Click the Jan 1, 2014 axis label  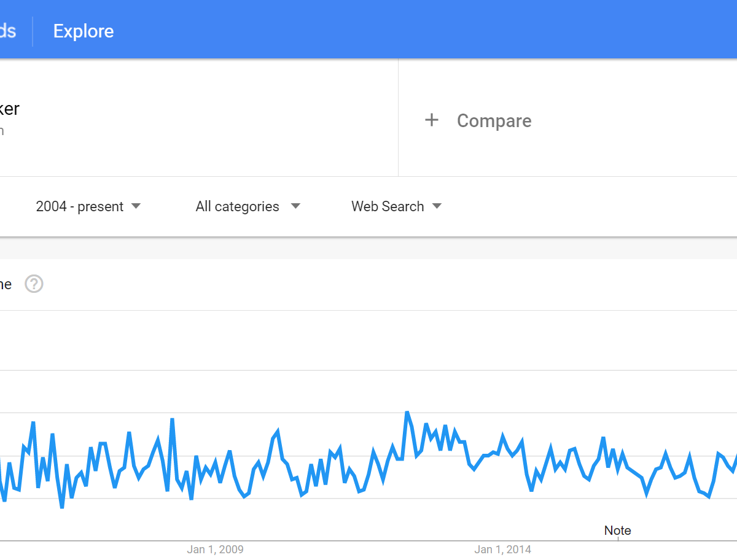coord(503,550)
